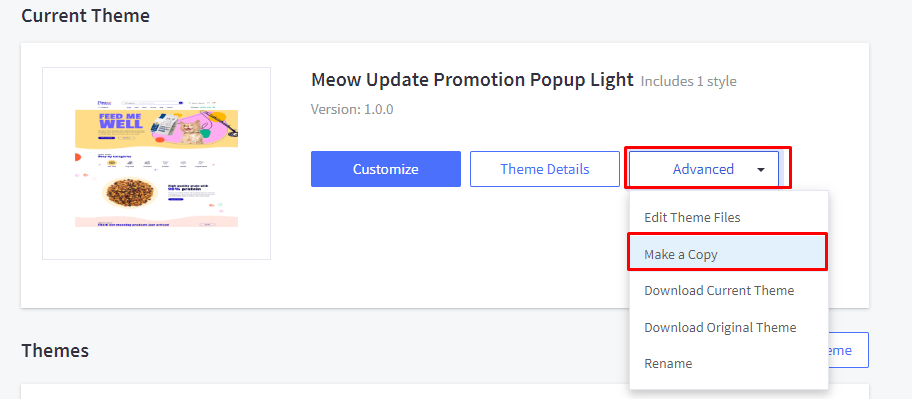Open the Customize button
Image resolution: width=912 pixels, height=399 pixels.
point(386,169)
